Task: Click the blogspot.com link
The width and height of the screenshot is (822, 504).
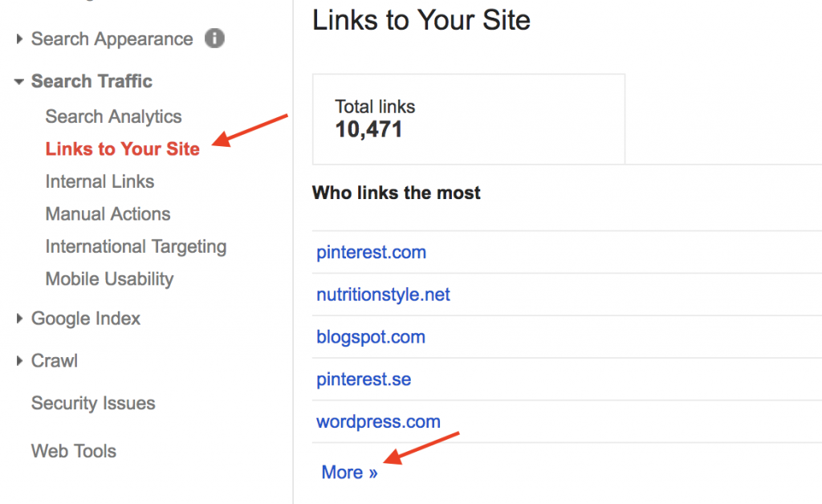Action: click(x=371, y=337)
